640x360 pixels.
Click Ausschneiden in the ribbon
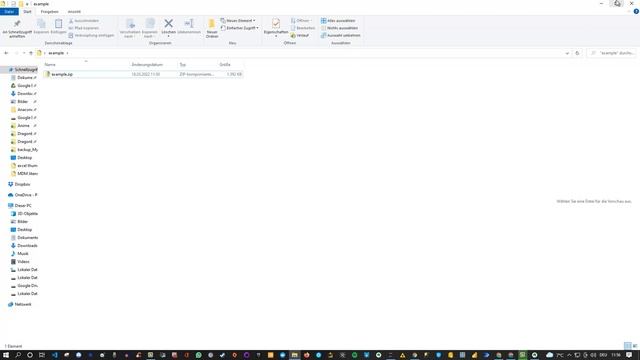(84, 21)
